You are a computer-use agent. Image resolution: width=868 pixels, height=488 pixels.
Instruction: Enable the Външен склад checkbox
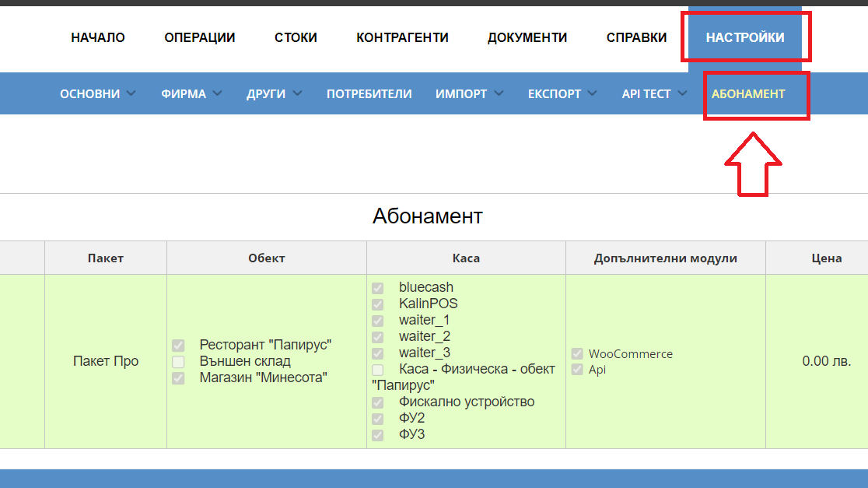[x=178, y=362]
